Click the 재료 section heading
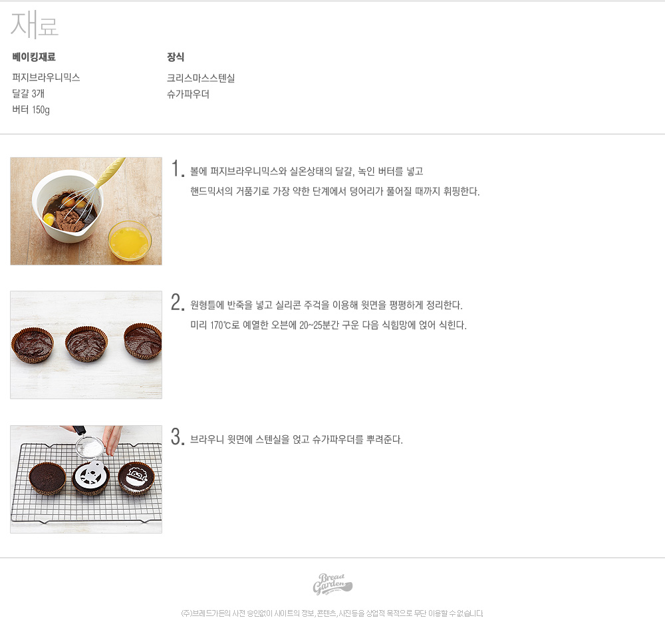Viewport: 665px width, 644px height. 34,25
